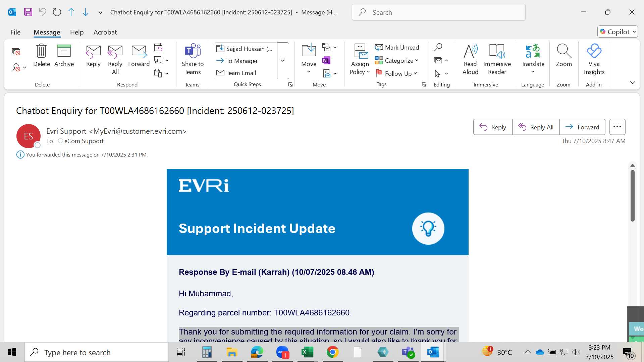Reply with Meeting icon
The height and width of the screenshot is (362, 644).
[x=158, y=47]
